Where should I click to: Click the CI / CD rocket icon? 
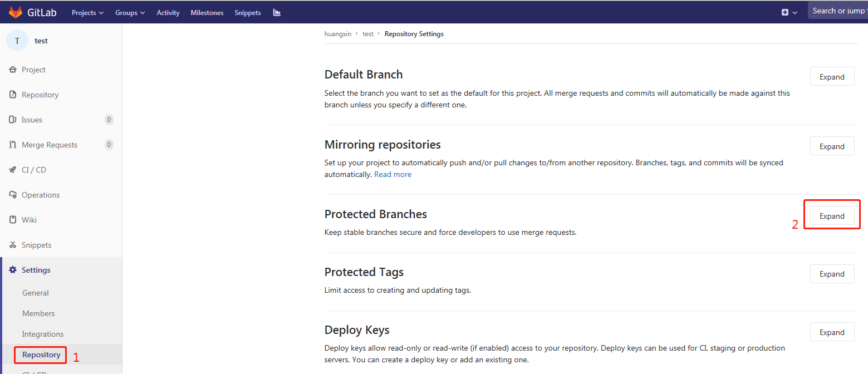[x=13, y=170]
